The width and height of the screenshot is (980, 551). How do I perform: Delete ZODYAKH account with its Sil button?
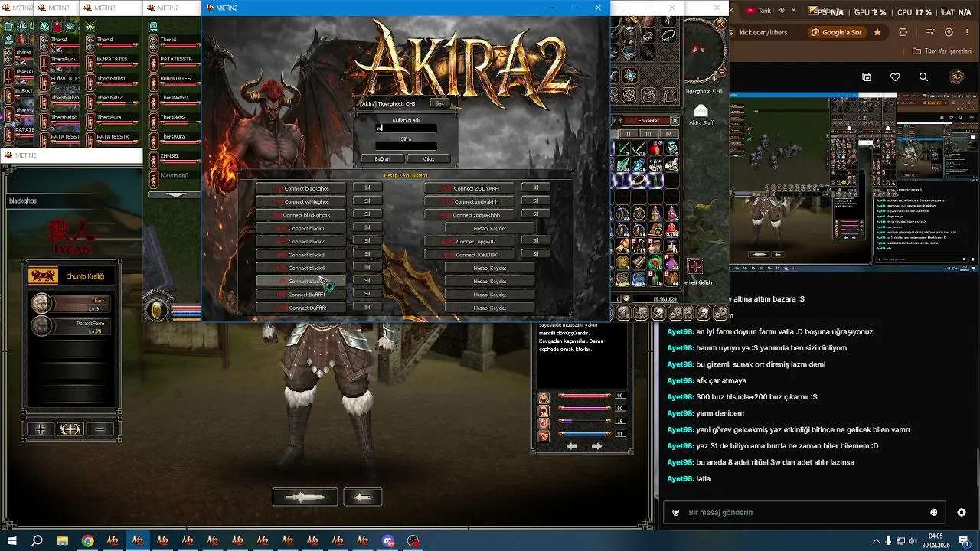536,187
